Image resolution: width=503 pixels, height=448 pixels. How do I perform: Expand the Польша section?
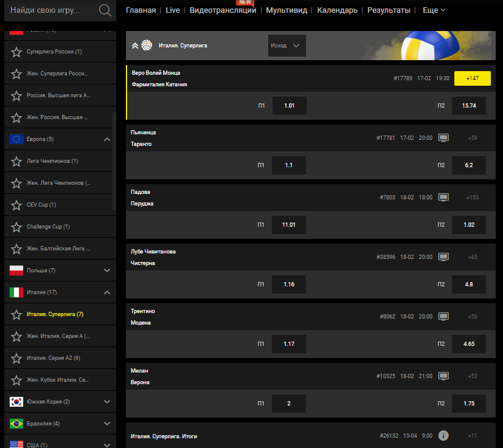(x=107, y=271)
